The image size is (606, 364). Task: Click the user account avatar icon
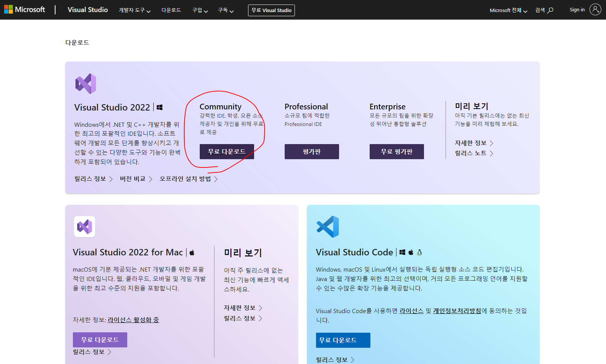595,9
